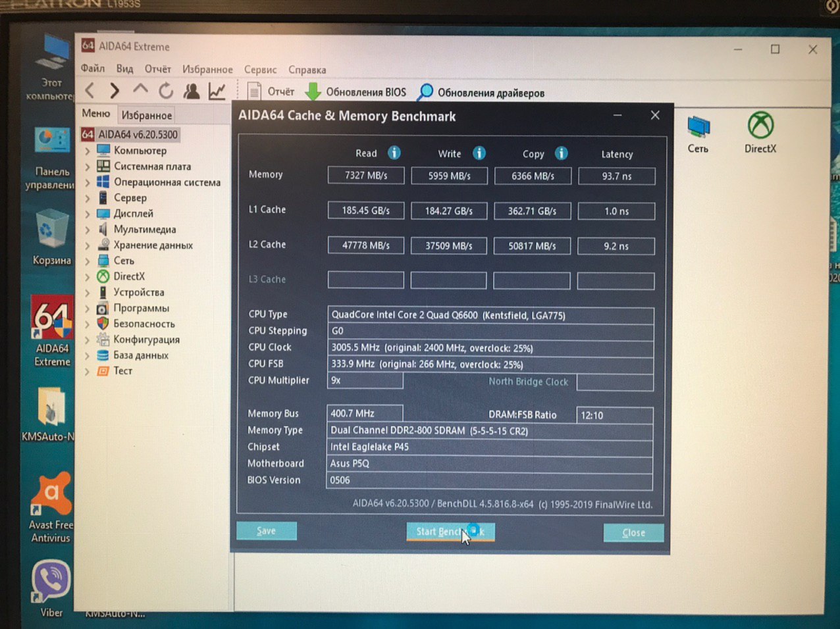
Task: Open the Справка menu
Action: coord(307,70)
